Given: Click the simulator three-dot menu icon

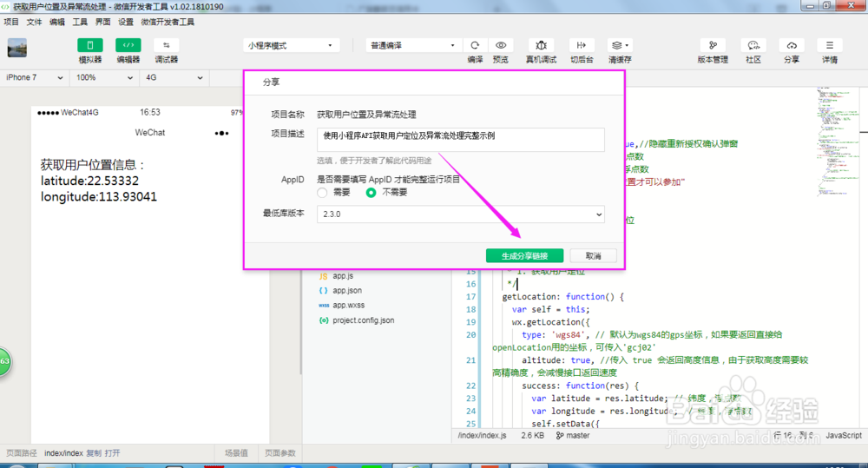Looking at the screenshot, I should tap(221, 133).
